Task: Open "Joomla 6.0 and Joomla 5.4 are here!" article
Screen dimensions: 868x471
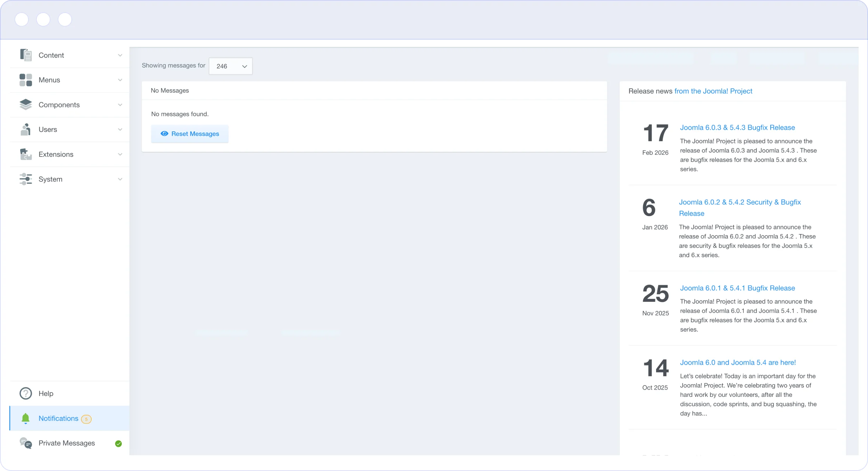Action: (x=738, y=363)
